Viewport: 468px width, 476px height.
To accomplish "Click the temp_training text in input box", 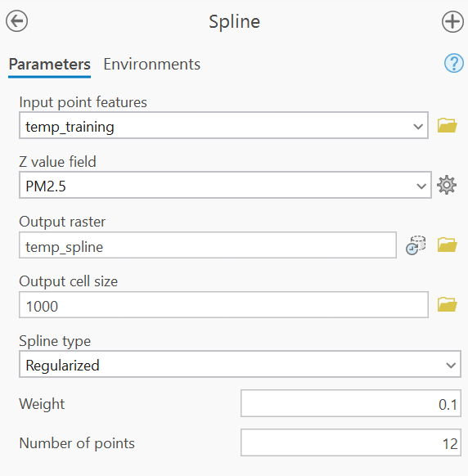I will click(x=70, y=127).
